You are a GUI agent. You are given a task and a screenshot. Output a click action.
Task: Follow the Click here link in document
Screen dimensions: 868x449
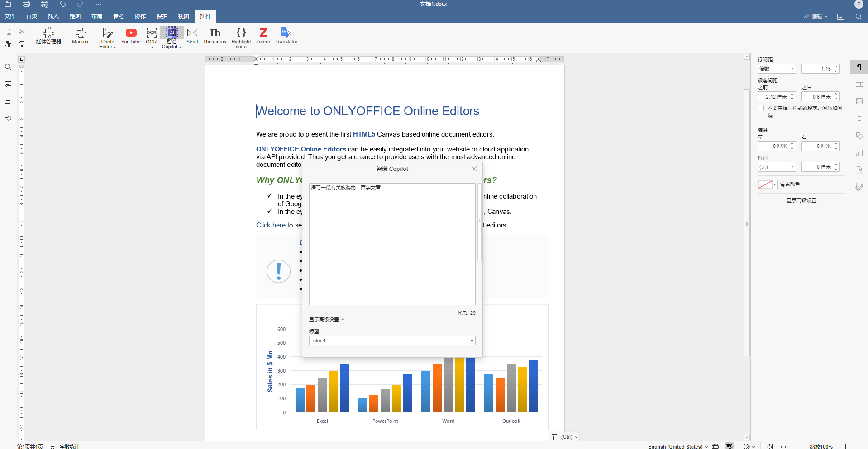point(271,225)
